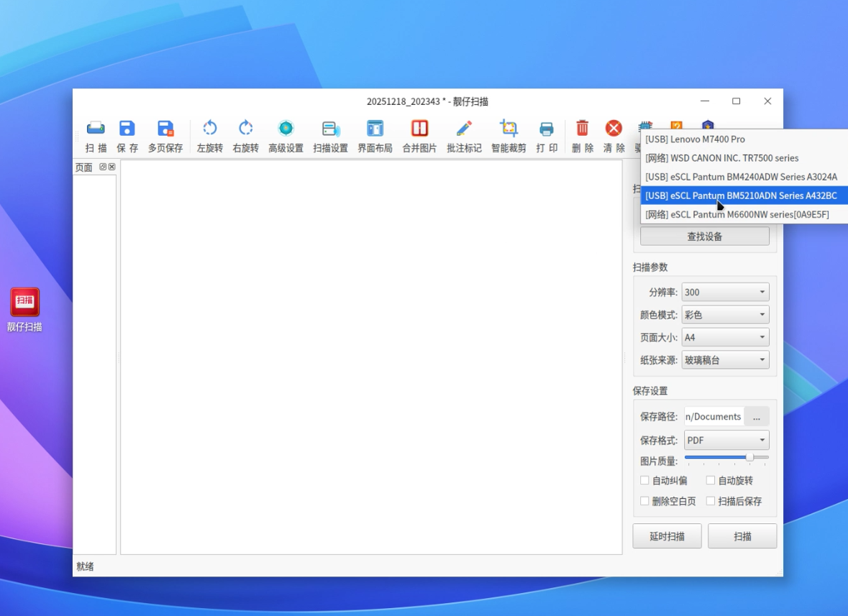
Task: Click the orange help question icon
Action: click(677, 125)
